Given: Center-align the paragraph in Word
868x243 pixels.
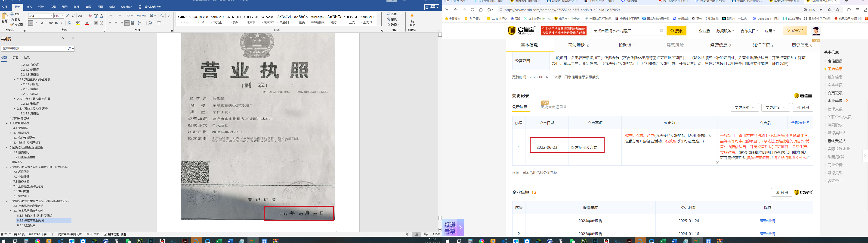Looking at the screenshot, I should [x=116, y=23].
